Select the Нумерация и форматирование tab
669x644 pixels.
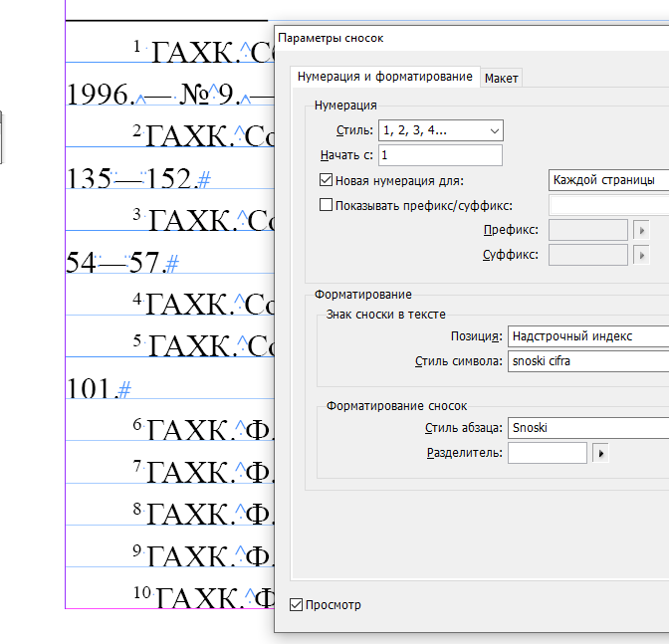[x=385, y=77]
